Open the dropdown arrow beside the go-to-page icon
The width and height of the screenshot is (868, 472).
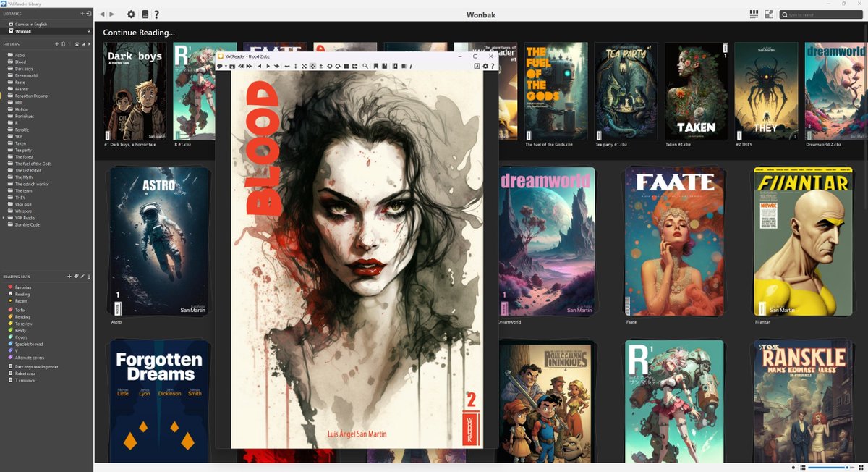click(x=225, y=66)
